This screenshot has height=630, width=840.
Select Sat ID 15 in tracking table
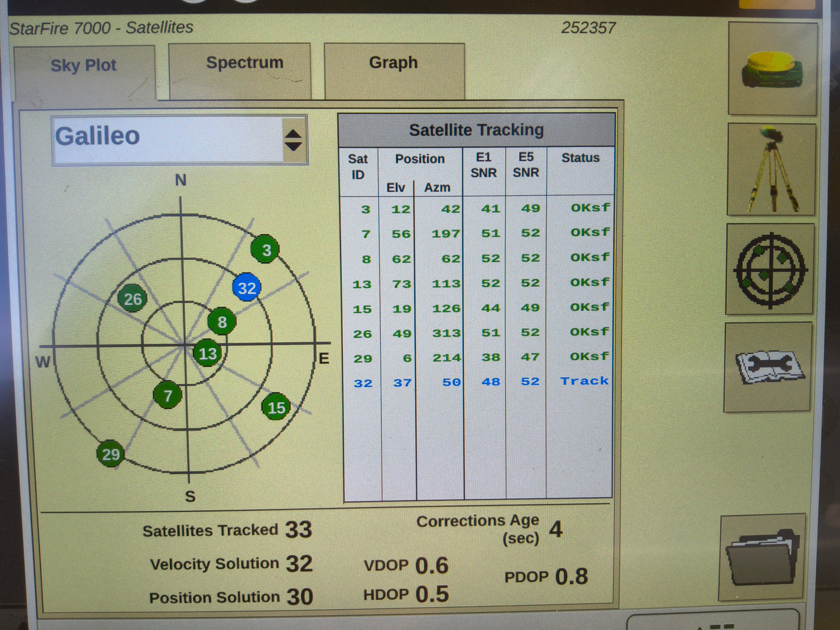(362, 309)
